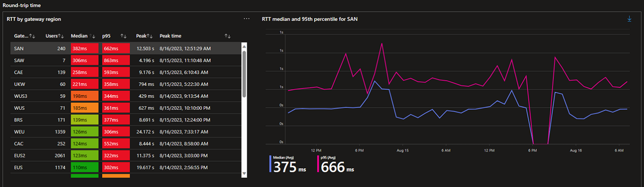Click the 12.503 s peak value
Image resolution: width=644 pixels, height=187 pixels.
pos(145,48)
